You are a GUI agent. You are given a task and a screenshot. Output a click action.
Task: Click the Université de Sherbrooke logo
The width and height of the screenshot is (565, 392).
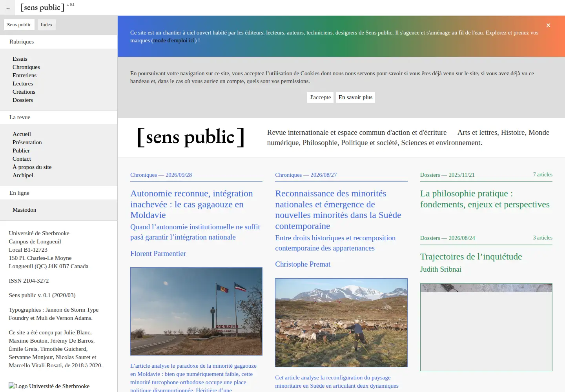point(49,386)
